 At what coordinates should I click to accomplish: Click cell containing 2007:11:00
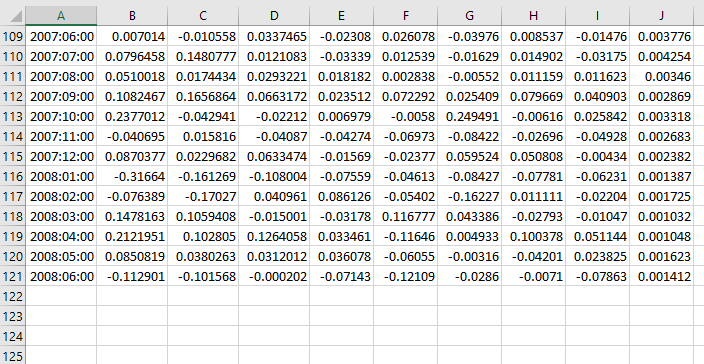[x=61, y=136]
